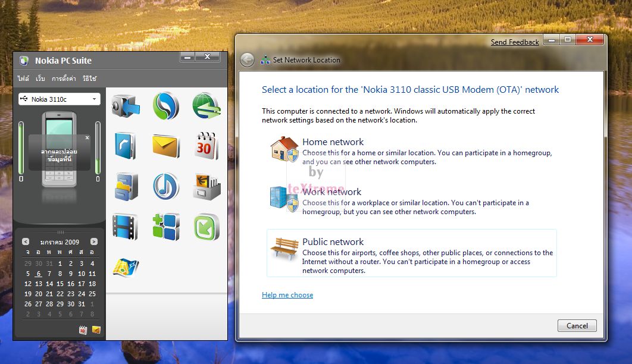Select date 20 in calendar

39,294
